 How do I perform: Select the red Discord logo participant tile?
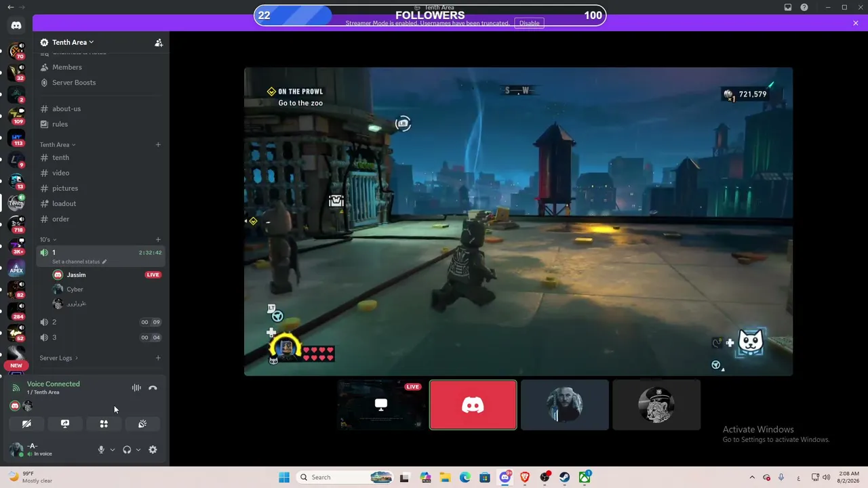(473, 405)
